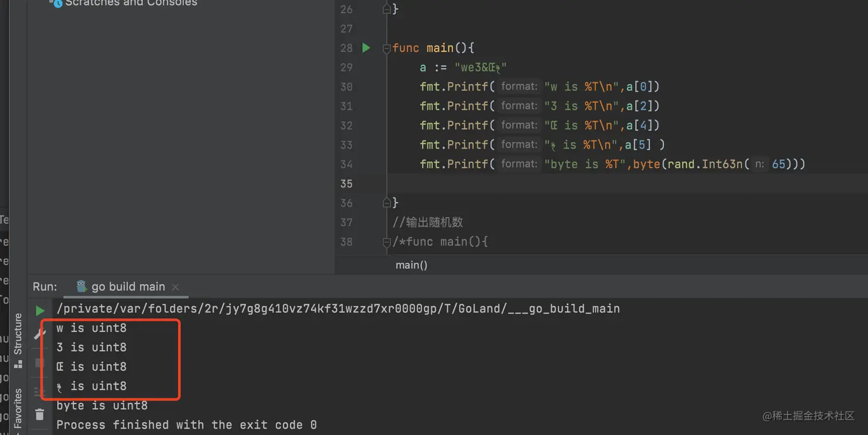Open run configuration wrench icon
Viewport: 868px width, 435px height.
40,333
